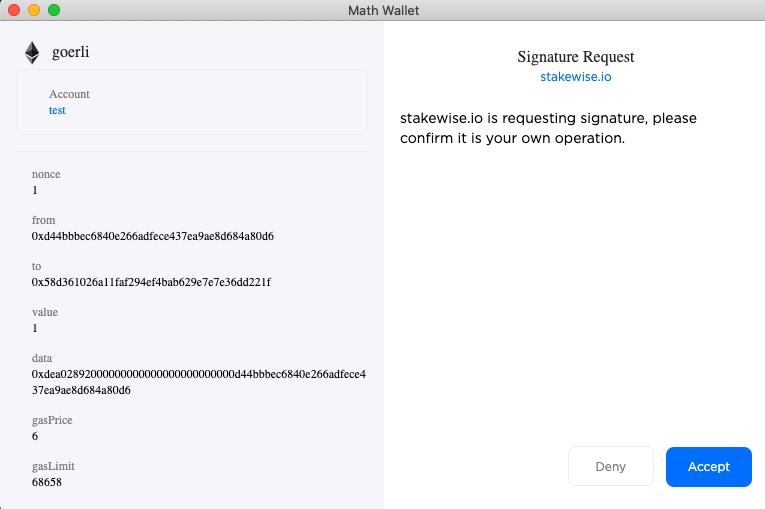This screenshot has height=509, width=765.
Task: Click the to address 0x58d36...
Action: point(151,282)
